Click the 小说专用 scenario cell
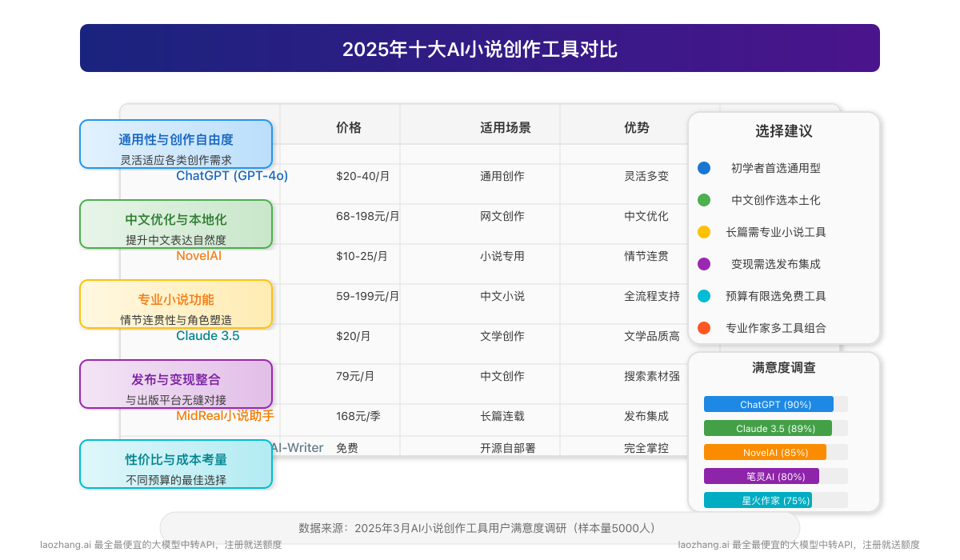Image resolution: width=960 pixels, height=560 pixels. (x=502, y=256)
